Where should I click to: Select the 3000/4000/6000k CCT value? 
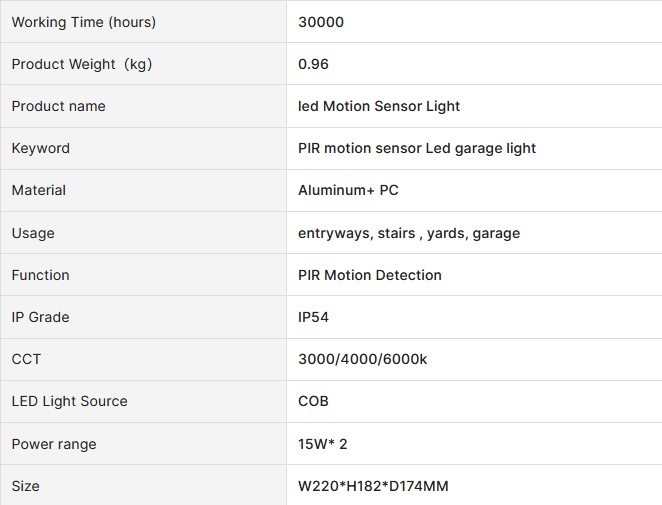point(363,359)
